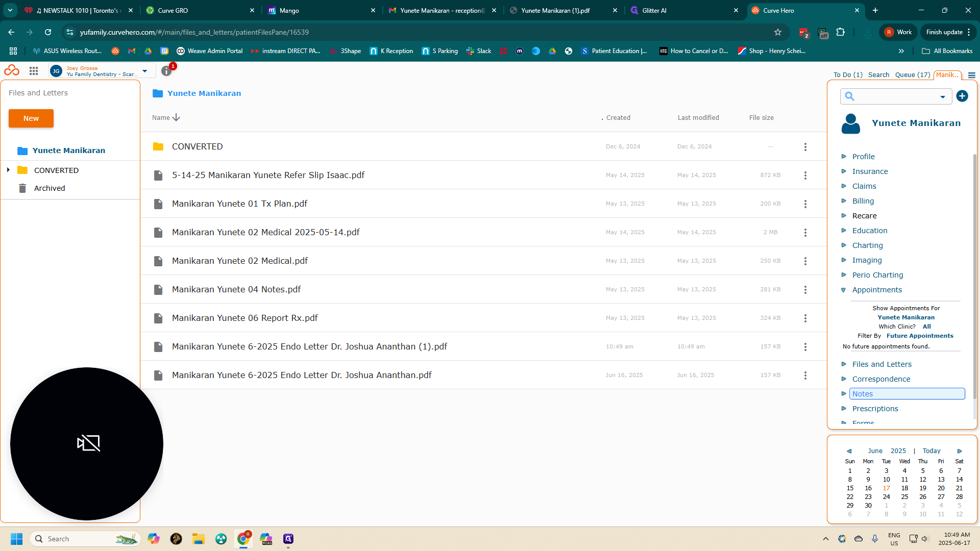
Task: Open the user clinic selector dropdown
Action: 145,71
